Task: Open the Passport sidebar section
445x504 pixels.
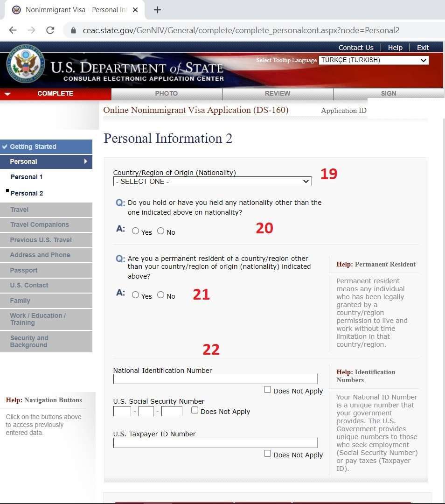Action: [x=46, y=270]
